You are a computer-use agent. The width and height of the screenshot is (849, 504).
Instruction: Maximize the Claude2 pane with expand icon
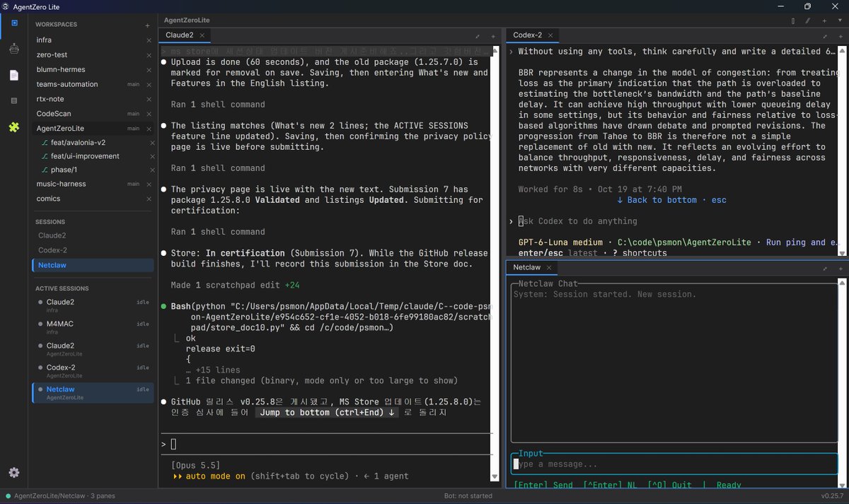[477, 35]
